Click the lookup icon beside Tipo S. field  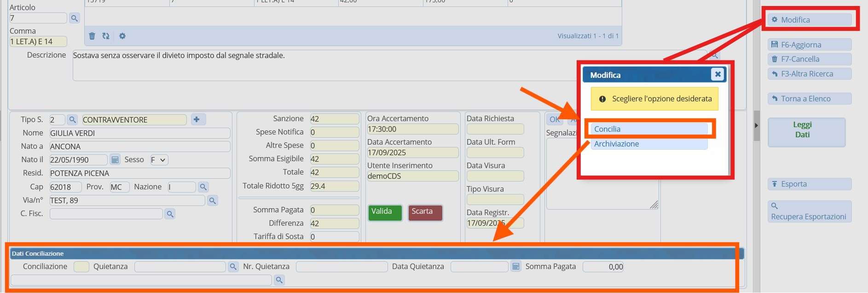click(72, 120)
